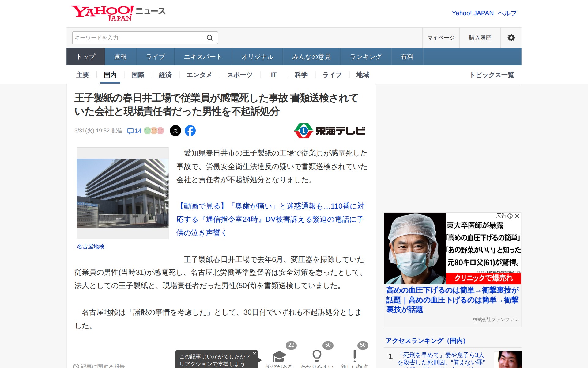Open the comments bubble showing 14
This screenshot has height=368, width=588.
coord(134,131)
